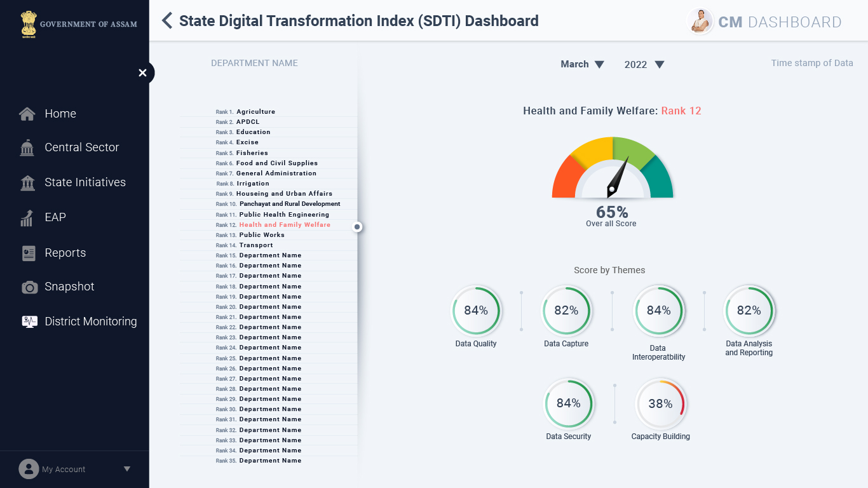Click the District Monitoring monitor icon
Screen dimensions: 868x488
[29, 322]
